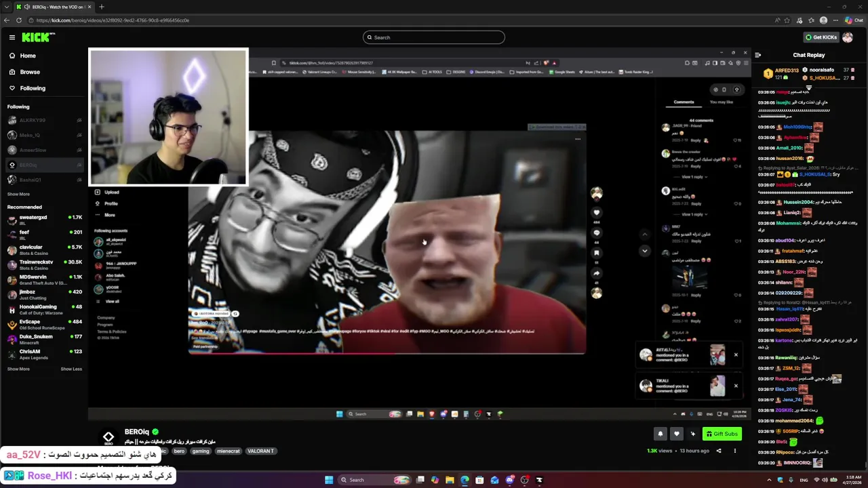Open Copilot Chat in the browser

tap(854, 20)
